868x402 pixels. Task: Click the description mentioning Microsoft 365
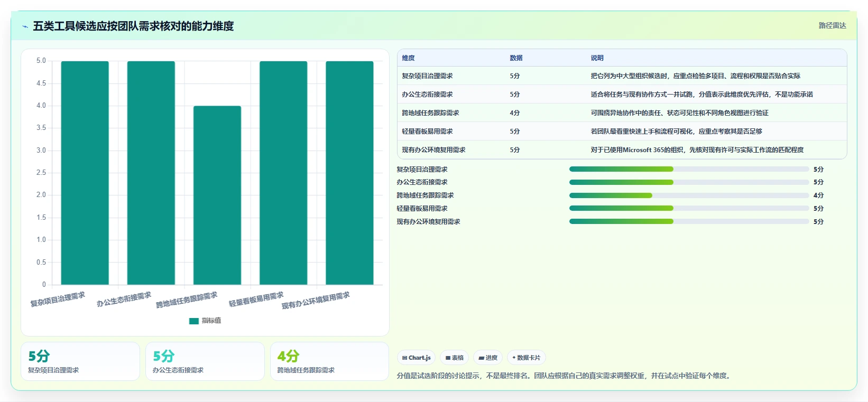[697, 150]
